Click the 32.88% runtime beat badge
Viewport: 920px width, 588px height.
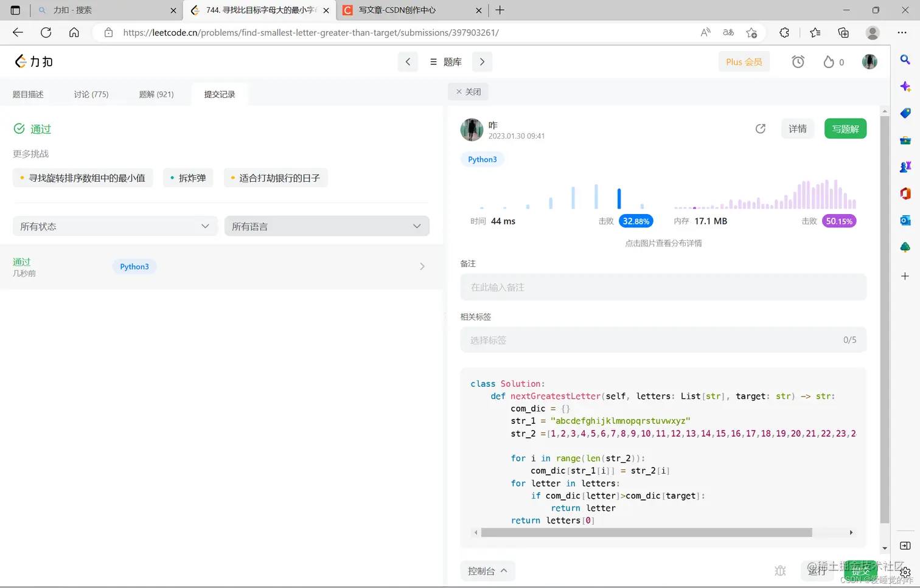point(636,221)
